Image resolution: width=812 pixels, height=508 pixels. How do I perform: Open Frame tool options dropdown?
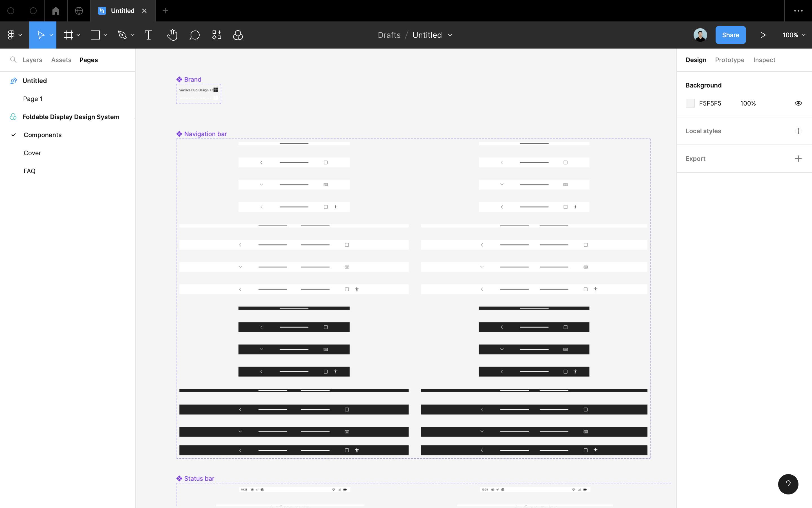[78, 35]
